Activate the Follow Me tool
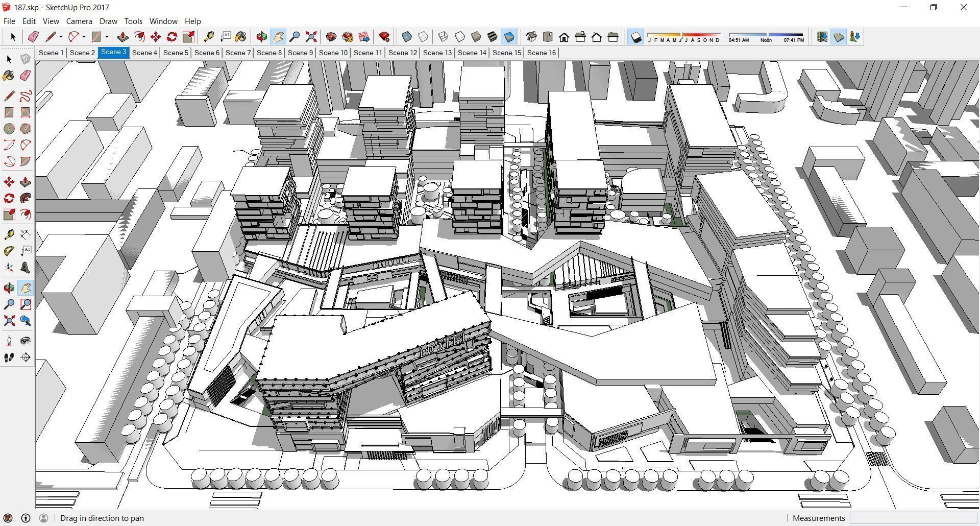The width and height of the screenshot is (980, 526). 26,198
